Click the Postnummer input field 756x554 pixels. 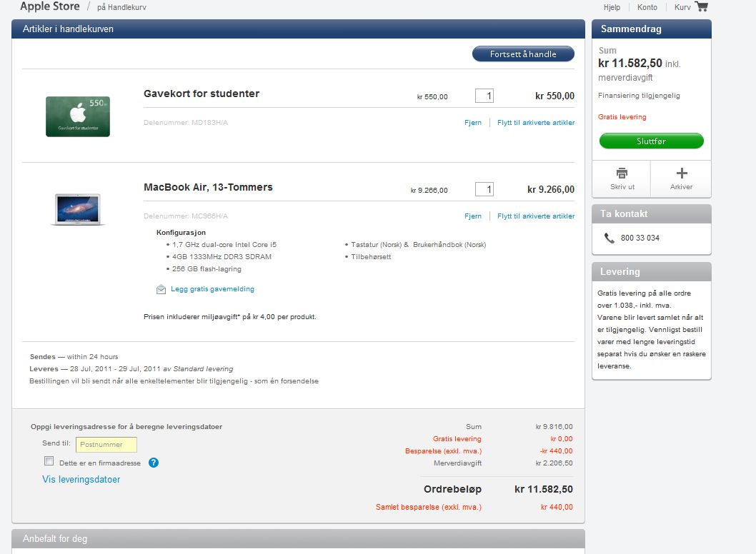pos(106,445)
